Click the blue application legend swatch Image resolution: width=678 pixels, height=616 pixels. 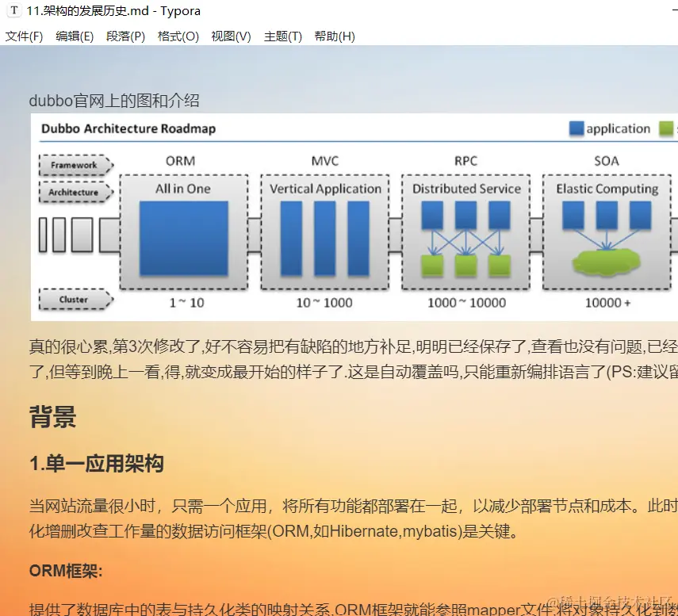tap(577, 128)
